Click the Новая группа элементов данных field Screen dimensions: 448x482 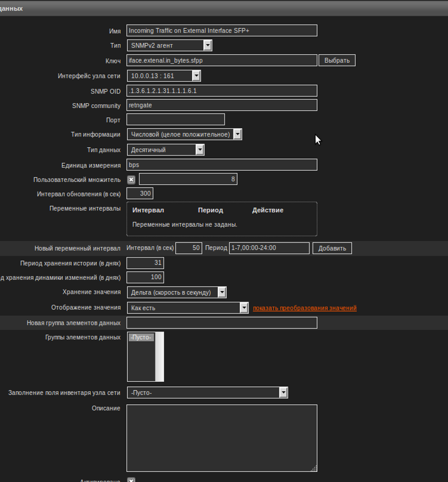[222, 323]
